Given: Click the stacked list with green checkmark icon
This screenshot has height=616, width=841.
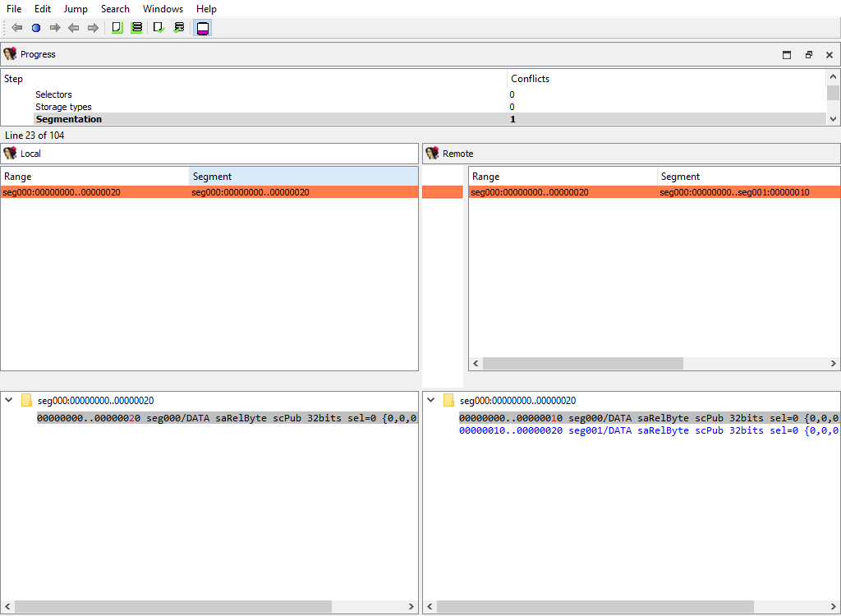Looking at the screenshot, I should click(x=179, y=28).
